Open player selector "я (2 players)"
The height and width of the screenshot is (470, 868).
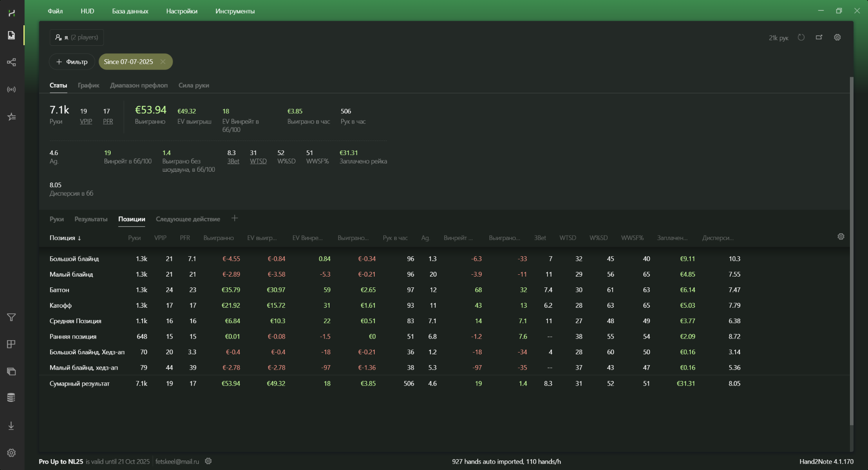tap(76, 38)
